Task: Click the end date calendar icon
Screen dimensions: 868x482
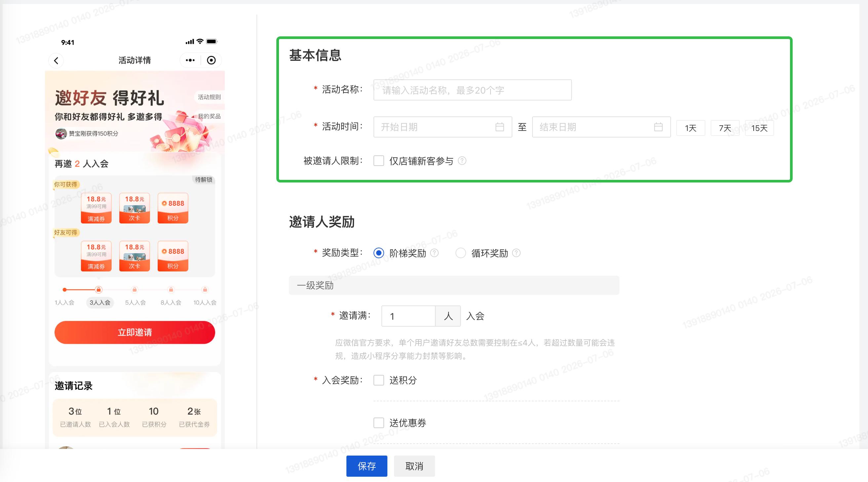Action: [658, 127]
